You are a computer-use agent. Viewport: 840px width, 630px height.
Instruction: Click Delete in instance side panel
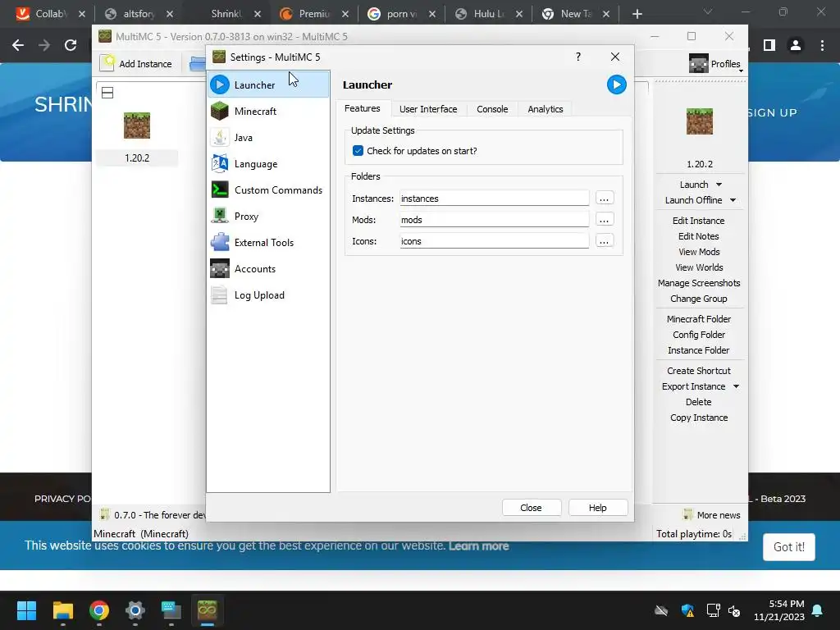699,402
